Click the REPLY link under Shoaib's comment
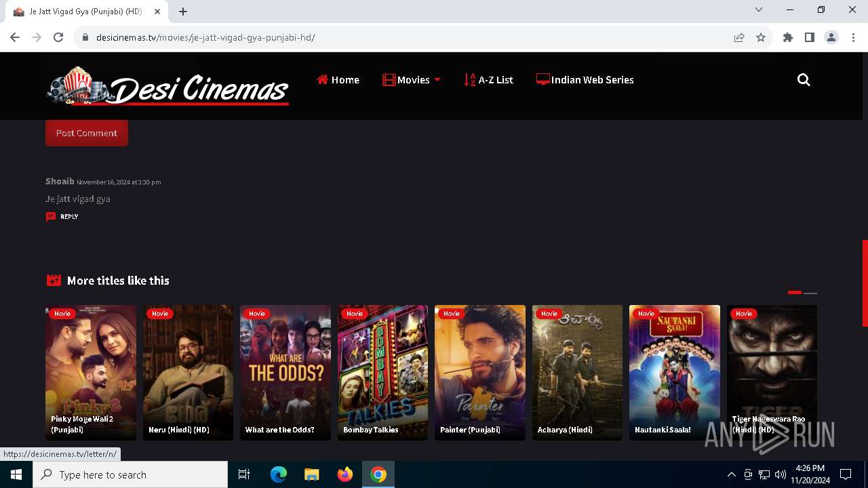 (69, 217)
